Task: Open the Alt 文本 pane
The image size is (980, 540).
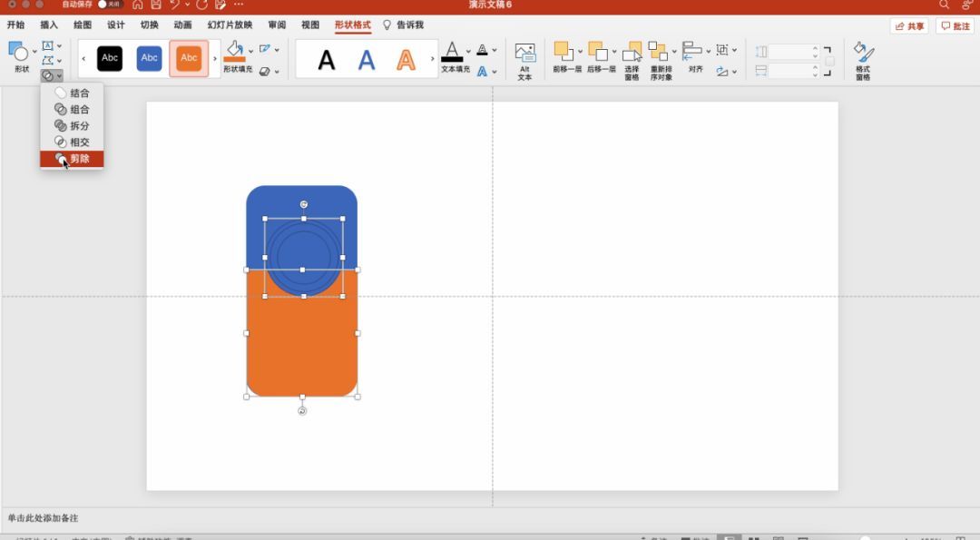Action: coord(524,61)
